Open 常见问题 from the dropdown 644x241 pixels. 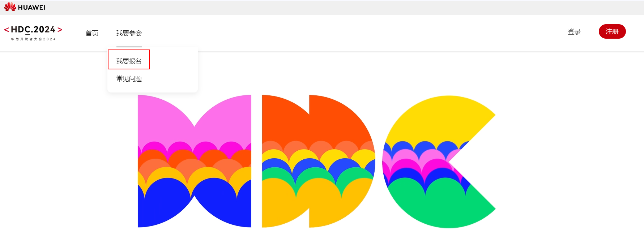[x=129, y=79]
